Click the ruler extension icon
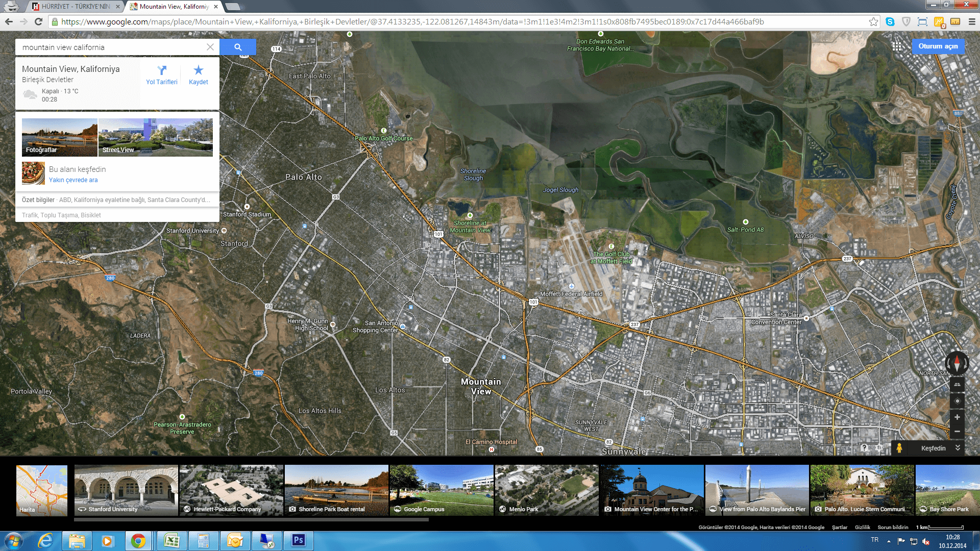980x551 pixels. click(955, 21)
